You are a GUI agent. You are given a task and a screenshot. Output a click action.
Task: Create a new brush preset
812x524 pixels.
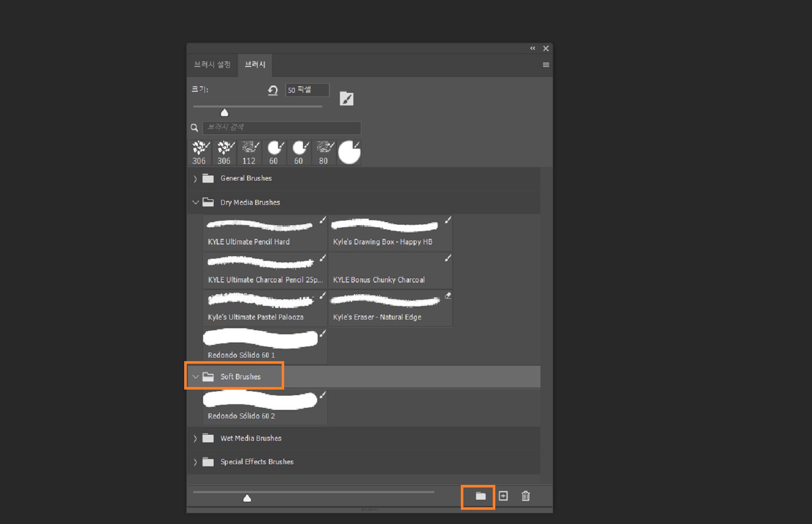tap(503, 496)
